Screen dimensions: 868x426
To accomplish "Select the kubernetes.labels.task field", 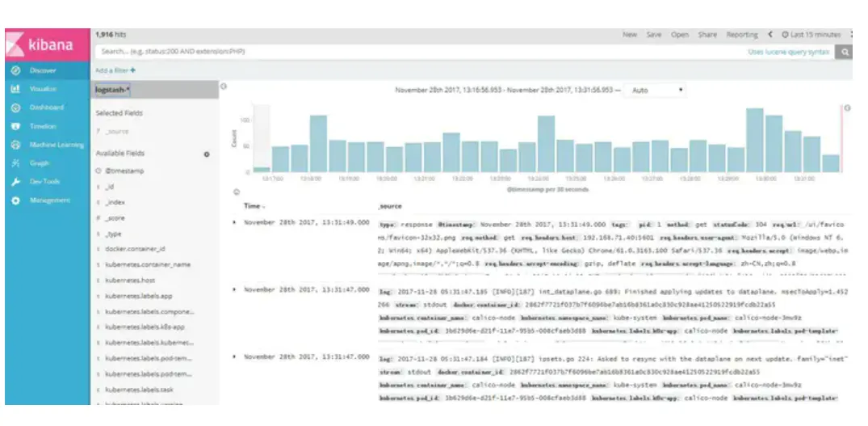I will pyautogui.click(x=139, y=390).
